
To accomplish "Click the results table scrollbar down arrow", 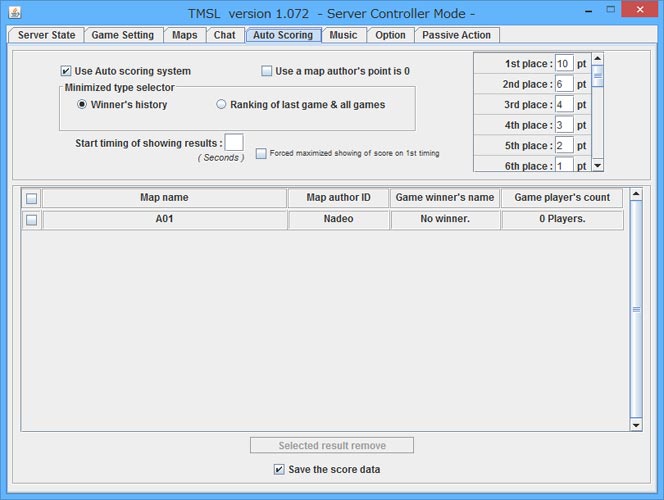I will pos(636,425).
